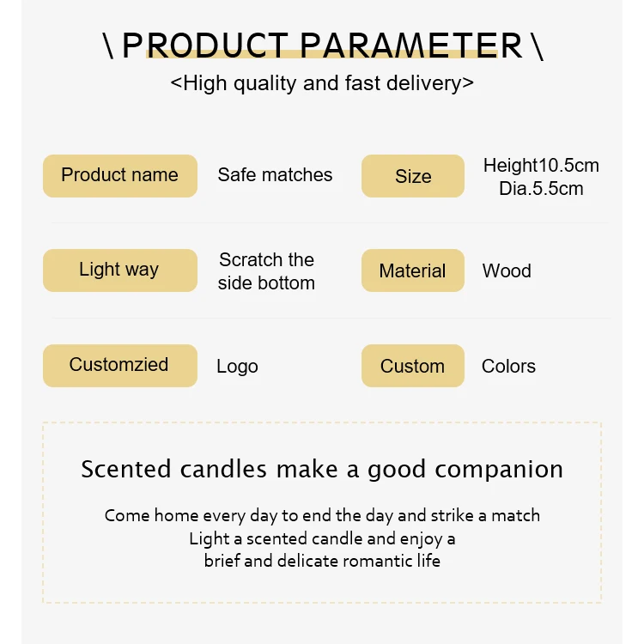The height and width of the screenshot is (644, 644).
Task: Click the yellow underline beneath the title
Action: 322,54
